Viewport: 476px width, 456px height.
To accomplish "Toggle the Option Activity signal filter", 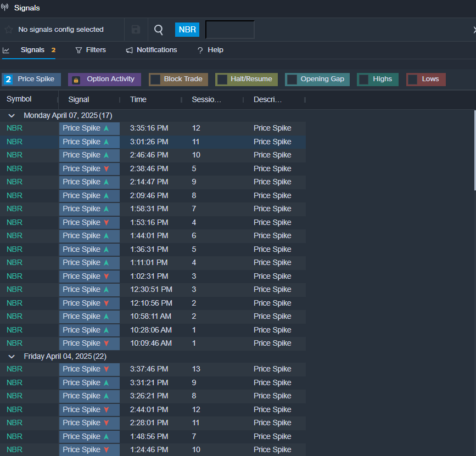I will coord(104,79).
